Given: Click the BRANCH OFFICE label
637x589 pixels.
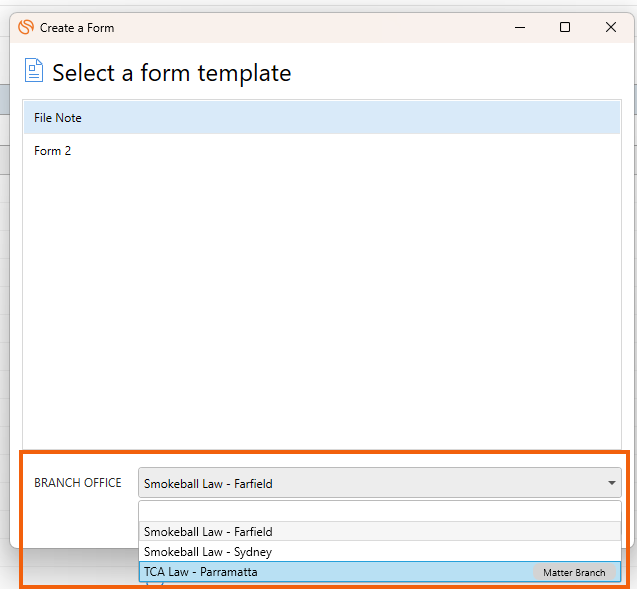Looking at the screenshot, I should (x=78, y=483).
